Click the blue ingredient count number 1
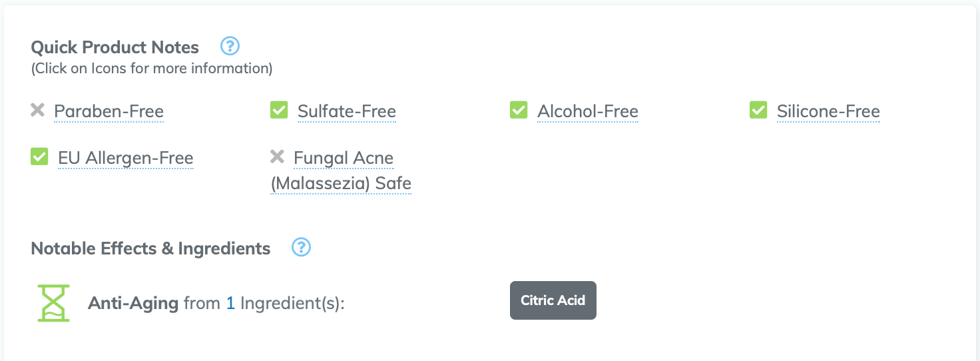Screen dimensions: 980x361 point(230,304)
